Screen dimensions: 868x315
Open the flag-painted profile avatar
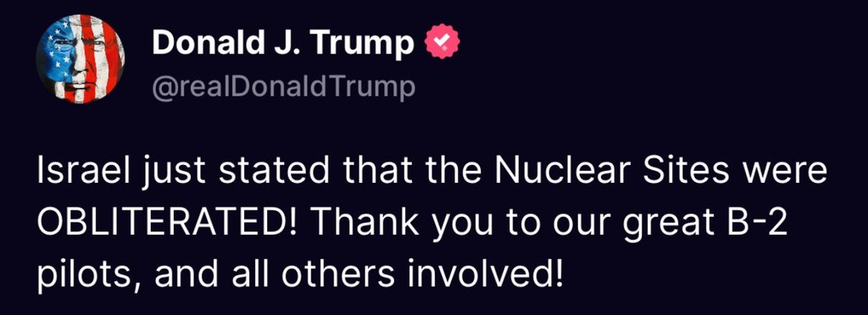pos(81,58)
